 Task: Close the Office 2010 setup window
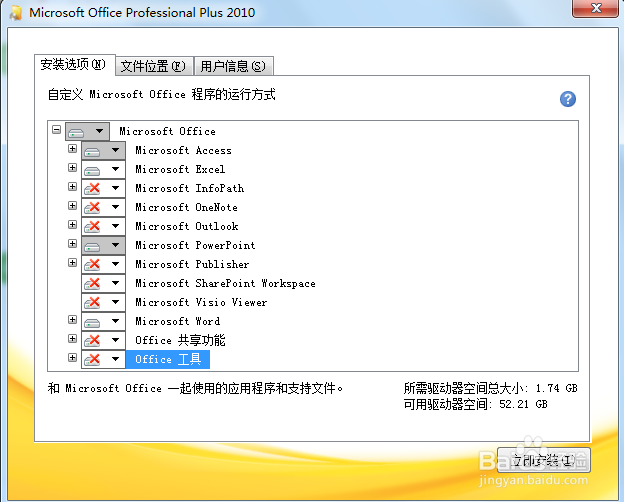596,8
